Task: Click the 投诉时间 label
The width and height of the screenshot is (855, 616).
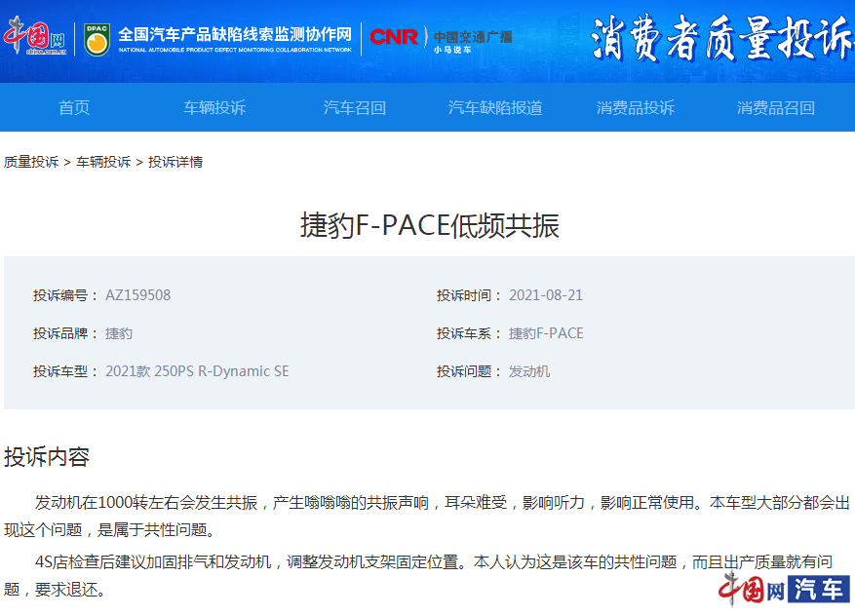Action: [x=469, y=295]
